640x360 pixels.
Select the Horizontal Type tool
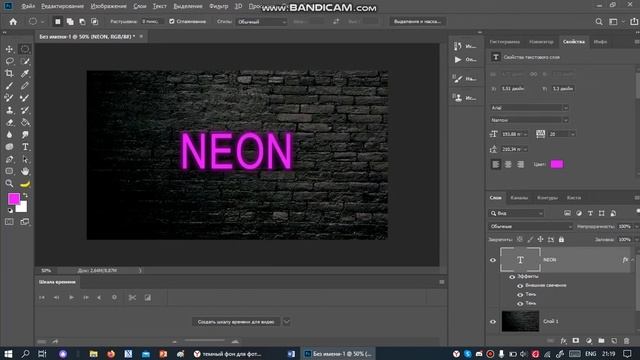25,147
